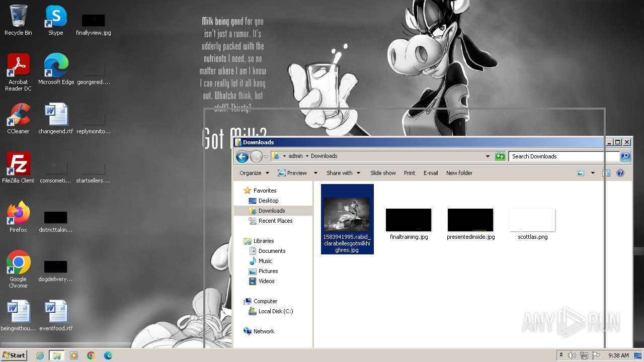
Task: Open Internet Explorer from the taskbar
Action: tap(40, 355)
